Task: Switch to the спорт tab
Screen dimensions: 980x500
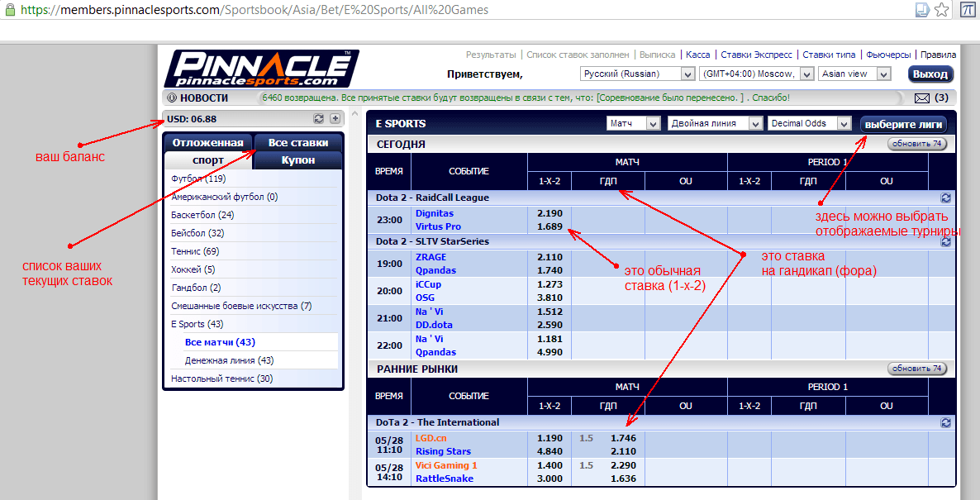Action: click(x=207, y=160)
